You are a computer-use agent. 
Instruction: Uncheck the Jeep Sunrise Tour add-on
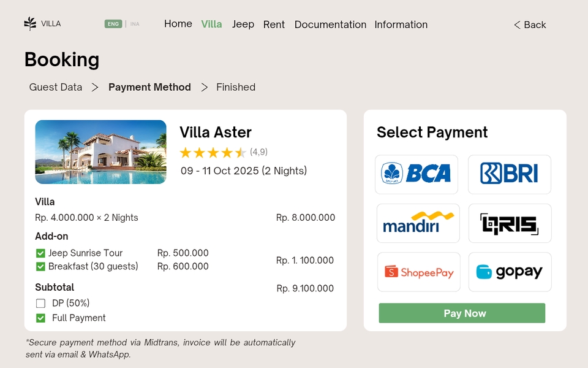click(40, 253)
